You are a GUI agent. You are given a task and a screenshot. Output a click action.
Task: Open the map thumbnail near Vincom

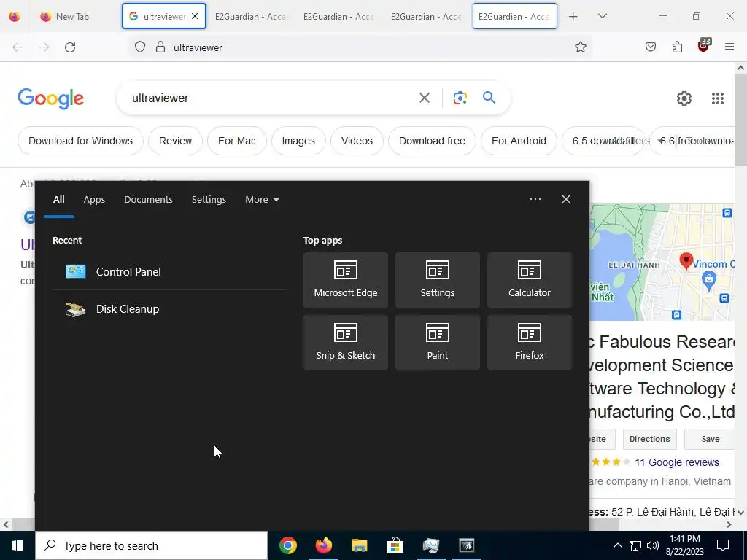coord(662,262)
